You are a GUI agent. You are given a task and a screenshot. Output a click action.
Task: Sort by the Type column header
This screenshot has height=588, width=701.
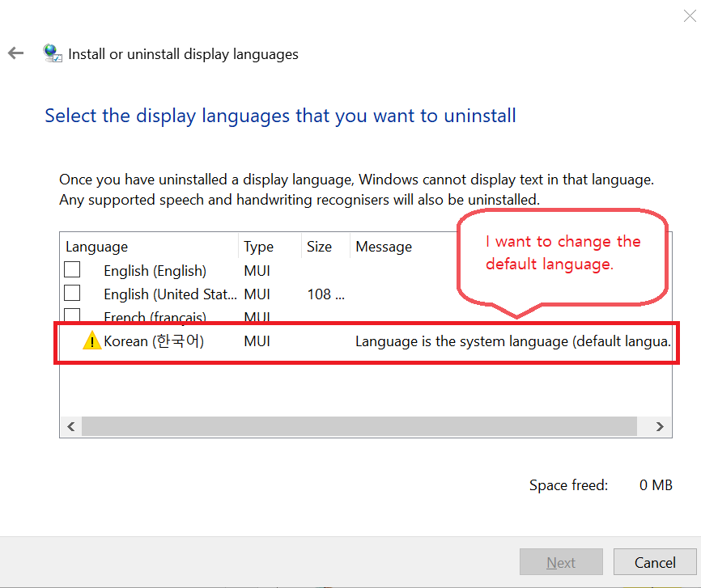coord(270,247)
